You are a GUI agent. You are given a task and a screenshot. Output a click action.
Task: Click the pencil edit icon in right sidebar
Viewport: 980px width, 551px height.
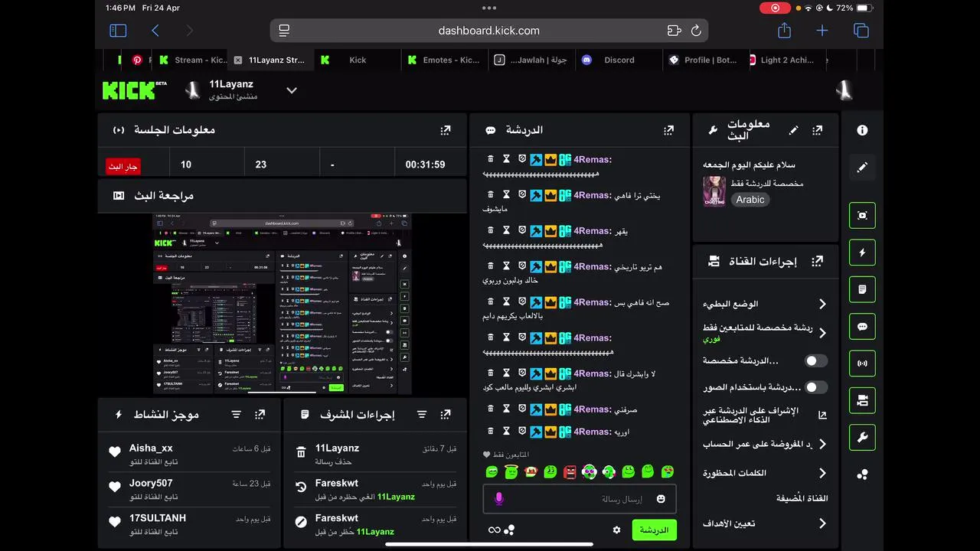click(x=862, y=167)
